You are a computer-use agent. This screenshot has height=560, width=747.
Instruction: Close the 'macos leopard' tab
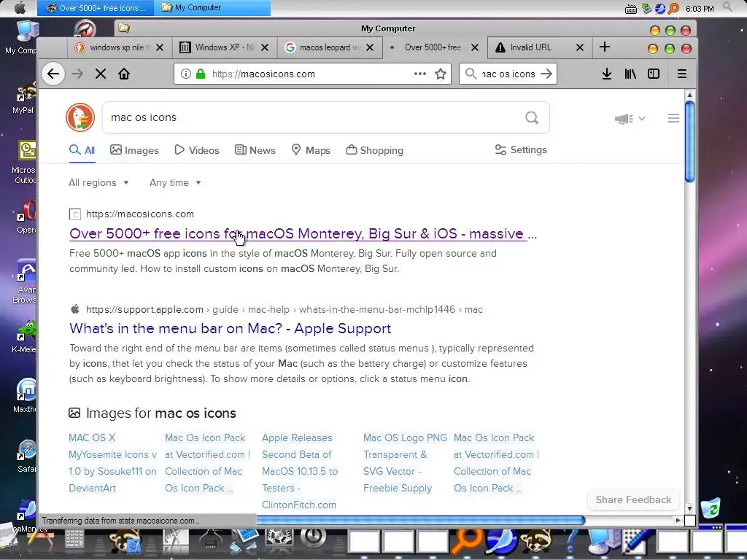coord(370,47)
